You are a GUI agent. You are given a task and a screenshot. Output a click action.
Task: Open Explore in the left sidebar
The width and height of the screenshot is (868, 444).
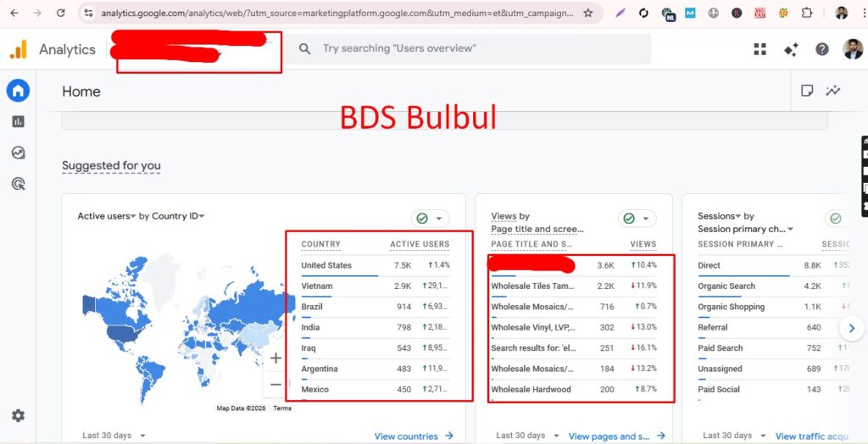[x=19, y=153]
